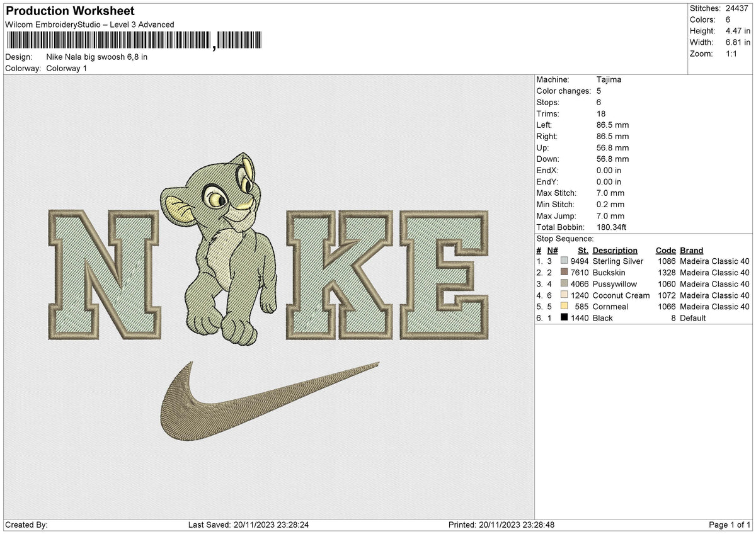Click the thread code '1086'
This screenshot has height=534, width=756.
pos(667,261)
